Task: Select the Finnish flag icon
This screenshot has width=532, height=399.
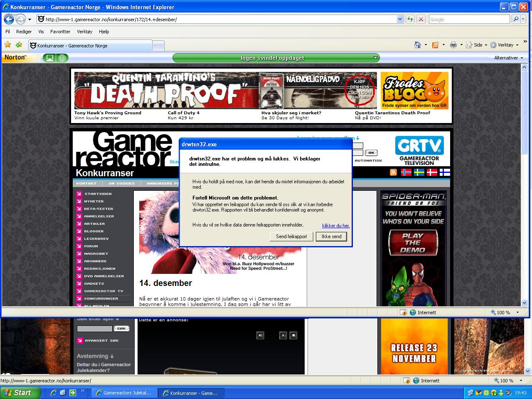Action: tap(445, 172)
